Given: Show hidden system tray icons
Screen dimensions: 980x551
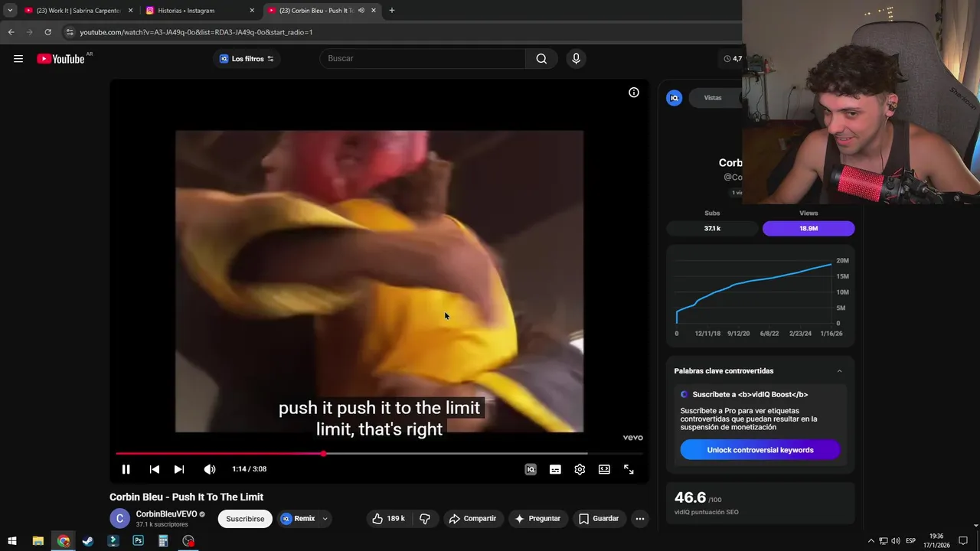Looking at the screenshot, I should (871, 541).
